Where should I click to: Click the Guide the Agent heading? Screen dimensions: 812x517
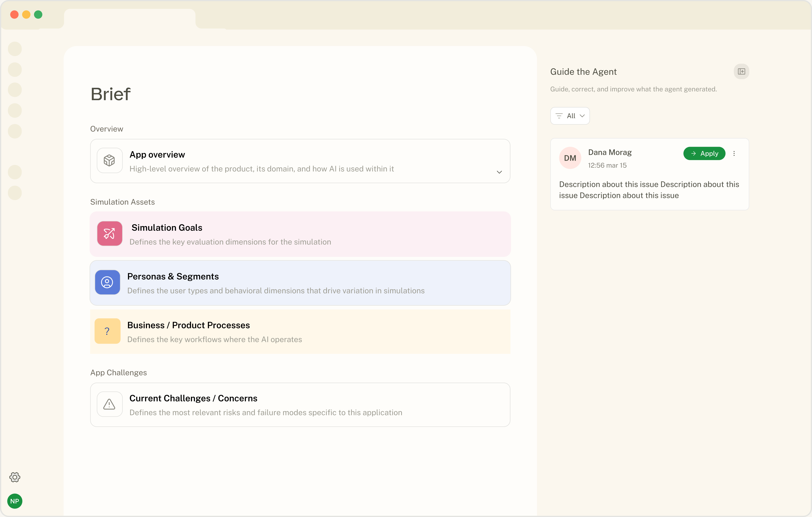583,71
